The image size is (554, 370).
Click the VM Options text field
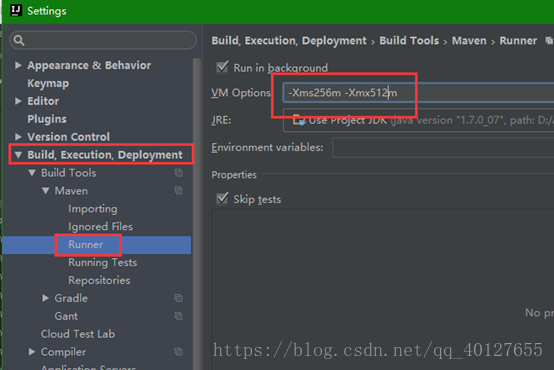coord(418,93)
